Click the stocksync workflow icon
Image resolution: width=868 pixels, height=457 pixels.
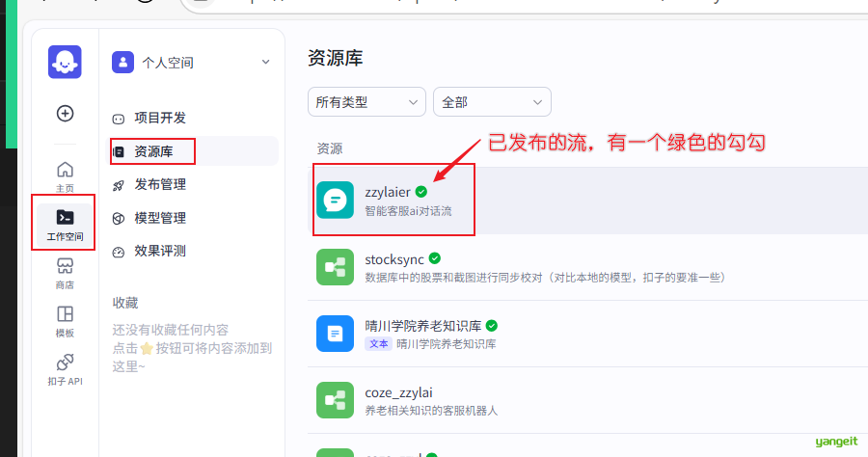pyautogui.click(x=335, y=267)
